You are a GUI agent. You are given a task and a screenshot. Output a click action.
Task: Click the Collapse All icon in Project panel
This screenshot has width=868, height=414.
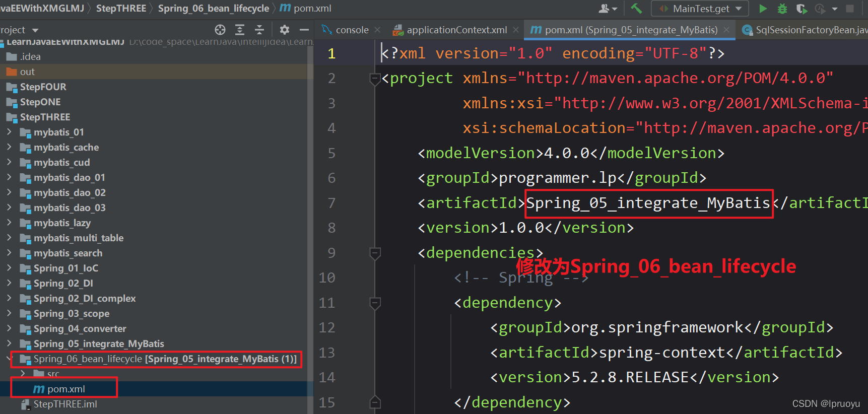[259, 30]
